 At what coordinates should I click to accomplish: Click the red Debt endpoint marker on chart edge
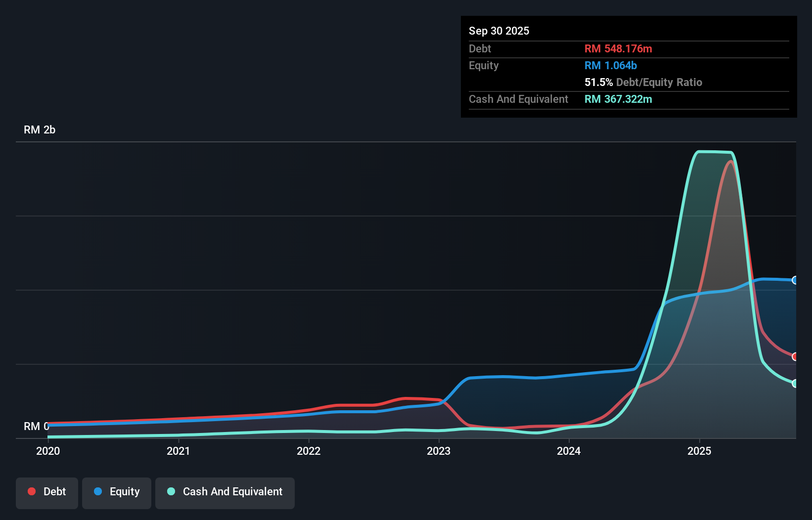[x=795, y=356]
